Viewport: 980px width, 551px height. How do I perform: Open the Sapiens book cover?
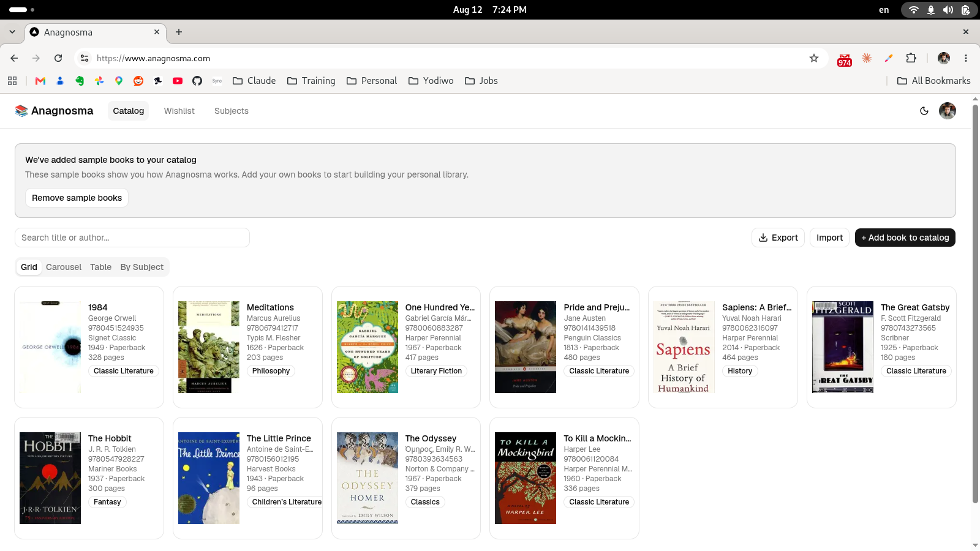(684, 347)
